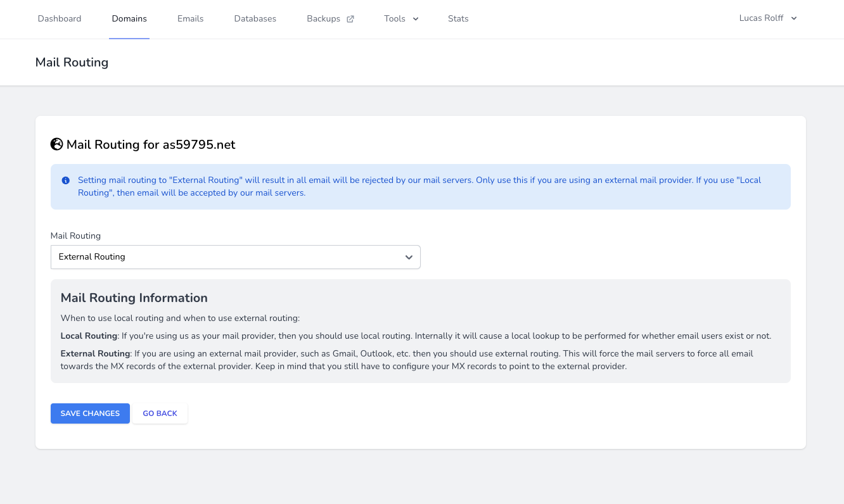Image resolution: width=844 pixels, height=504 pixels.
Task: Open the External Routing dropdown field
Action: coord(235,257)
